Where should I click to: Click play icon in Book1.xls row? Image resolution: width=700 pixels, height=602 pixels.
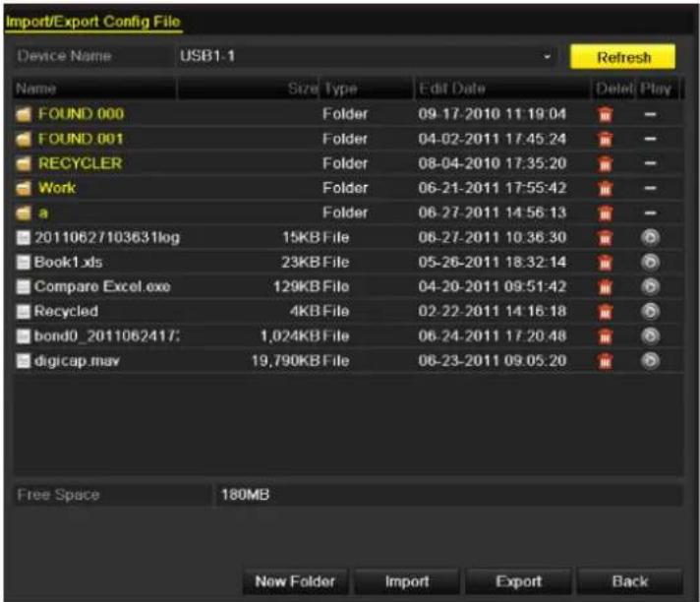click(x=650, y=263)
